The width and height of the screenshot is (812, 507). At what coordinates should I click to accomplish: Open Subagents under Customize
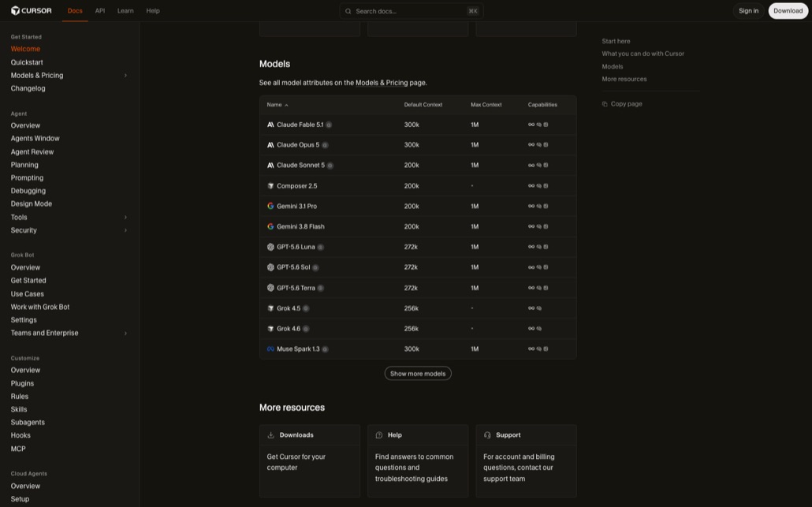28,423
